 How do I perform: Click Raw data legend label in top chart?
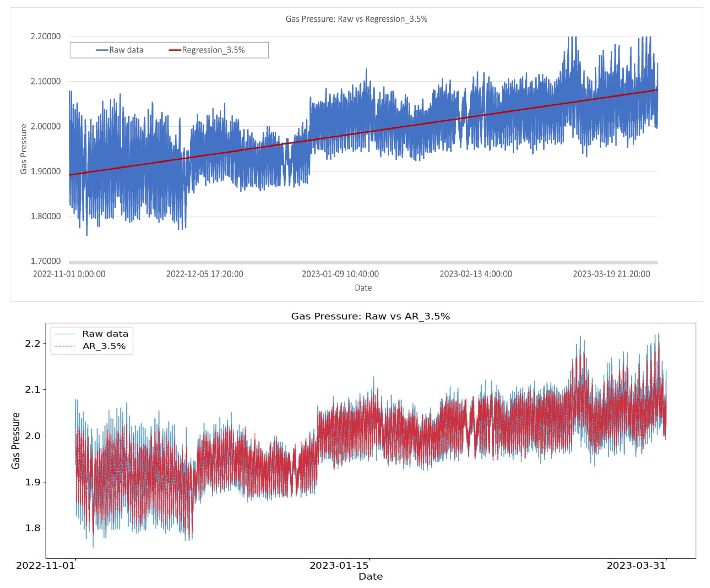coord(126,50)
